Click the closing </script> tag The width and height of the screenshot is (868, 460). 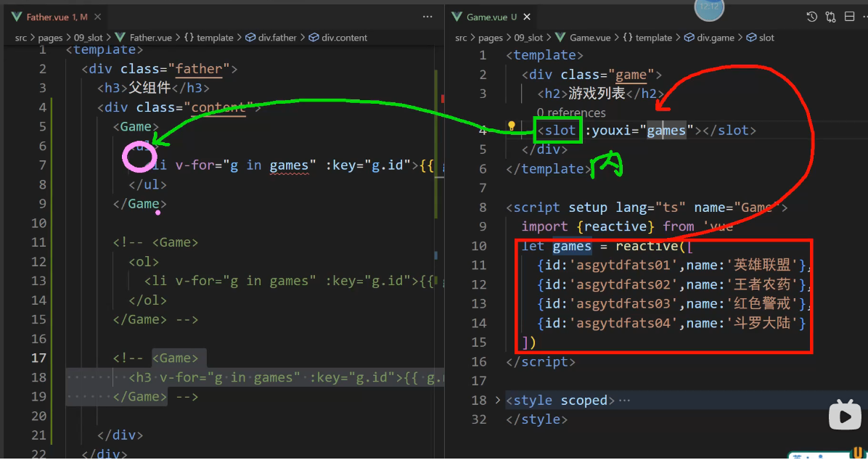(x=541, y=361)
